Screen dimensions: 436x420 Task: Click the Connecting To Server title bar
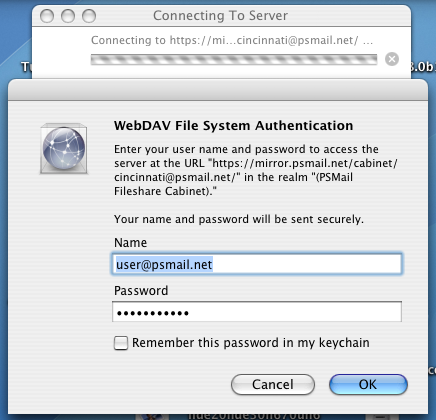pos(221,16)
